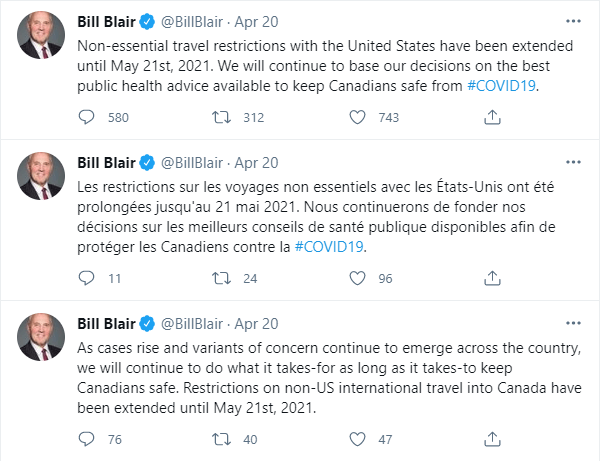
Task: Share the French-language tweet
Action: tap(492, 278)
